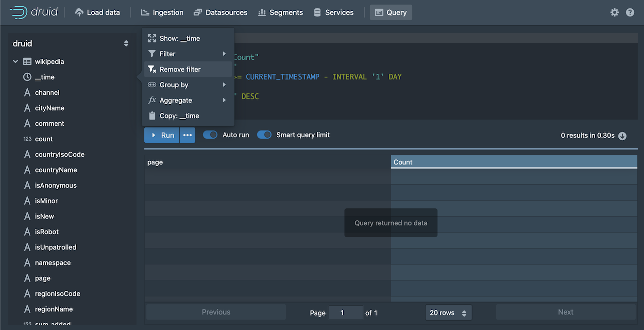Screen dimensions: 644x330
Task: Choose Remove filter from context menu
Action: (x=188, y=69)
